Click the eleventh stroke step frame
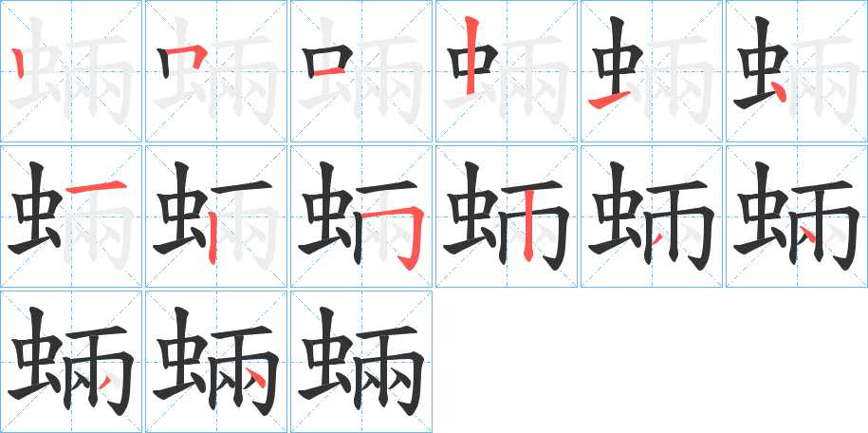868x433 pixels. pyautogui.click(x=651, y=216)
